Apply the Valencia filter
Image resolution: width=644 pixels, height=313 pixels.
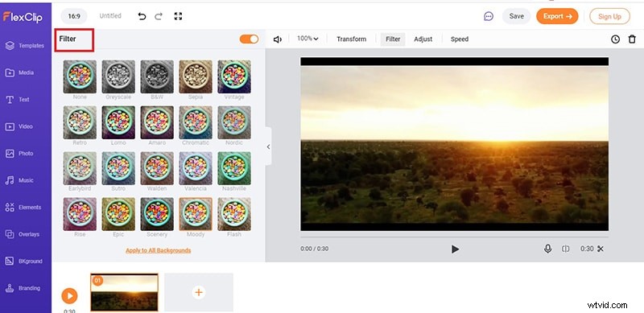point(196,168)
